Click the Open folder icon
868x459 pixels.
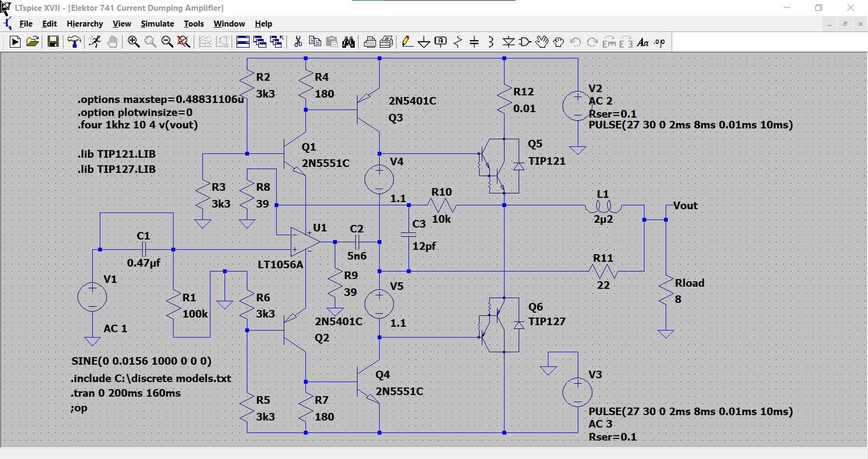point(33,42)
